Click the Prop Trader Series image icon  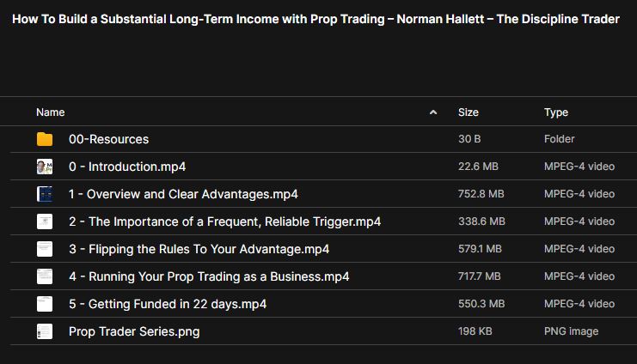tap(45, 331)
